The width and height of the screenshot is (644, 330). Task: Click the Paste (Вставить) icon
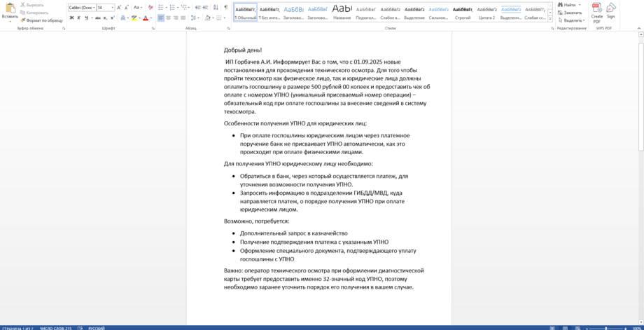(x=10, y=11)
